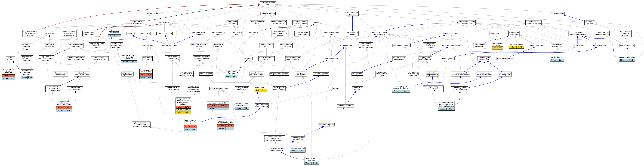Select 'cellular component disassembly' node
The width and height of the screenshot is (644, 166).
60,74
